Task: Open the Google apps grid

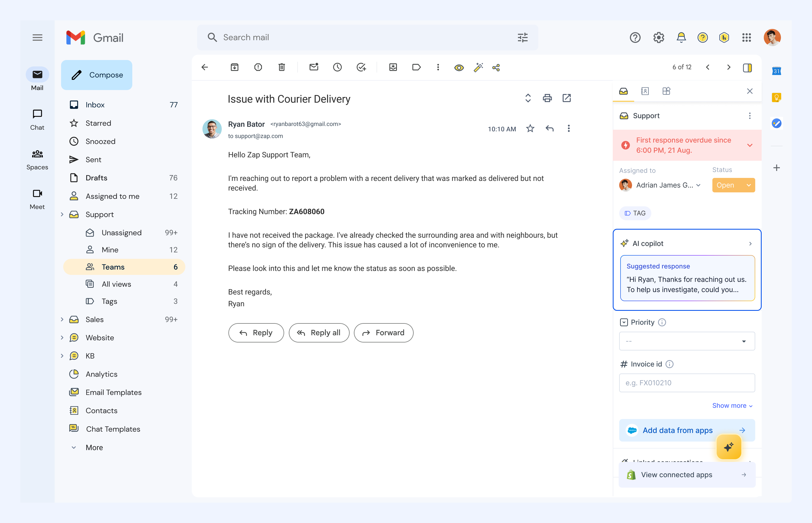Action: pyautogui.click(x=746, y=37)
